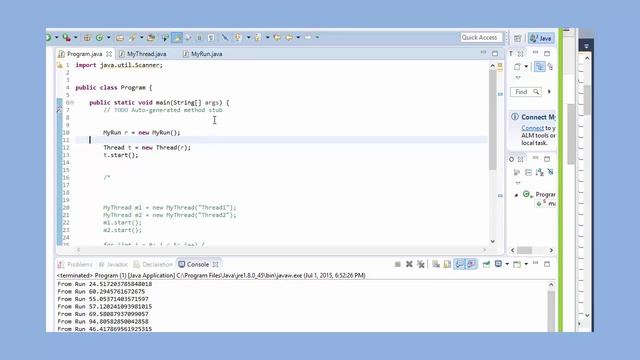Click Sort icon in Outline toolbar
The height and width of the screenshot is (360, 640).
540,172
